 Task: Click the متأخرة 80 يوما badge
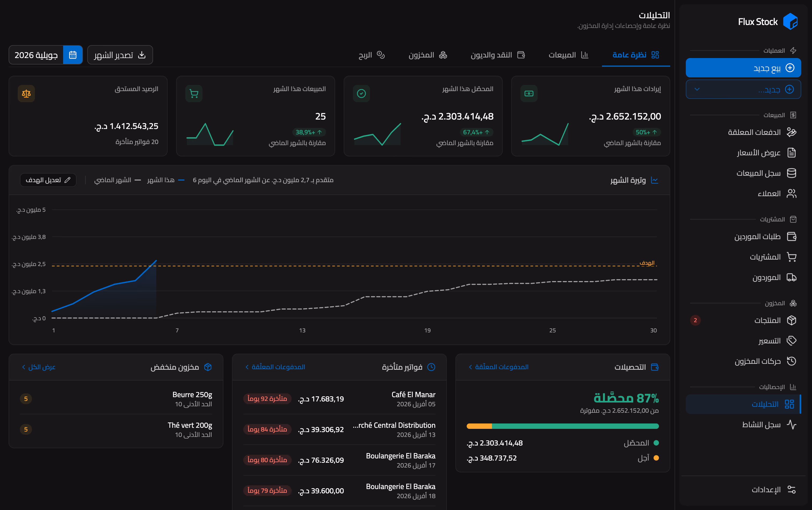coord(267,460)
